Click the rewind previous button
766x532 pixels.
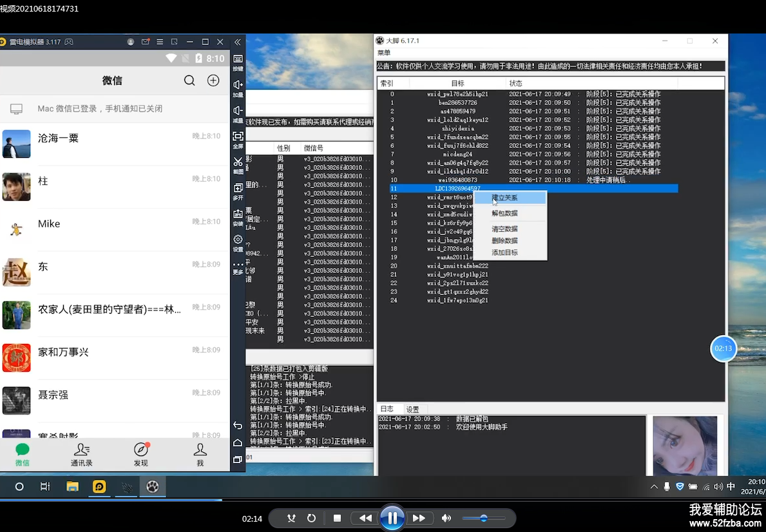[365, 518]
